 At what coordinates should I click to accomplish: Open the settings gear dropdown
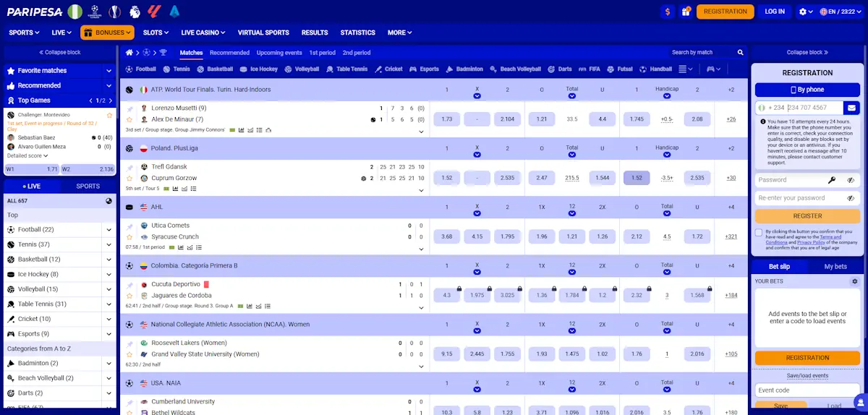(x=806, y=12)
